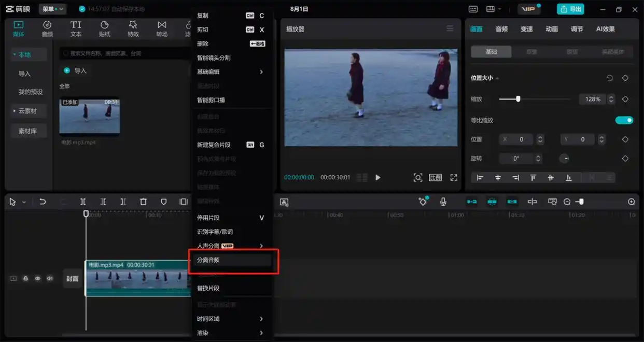
Task: Click the undo arrow in timeline toolbar
Action: click(x=43, y=202)
